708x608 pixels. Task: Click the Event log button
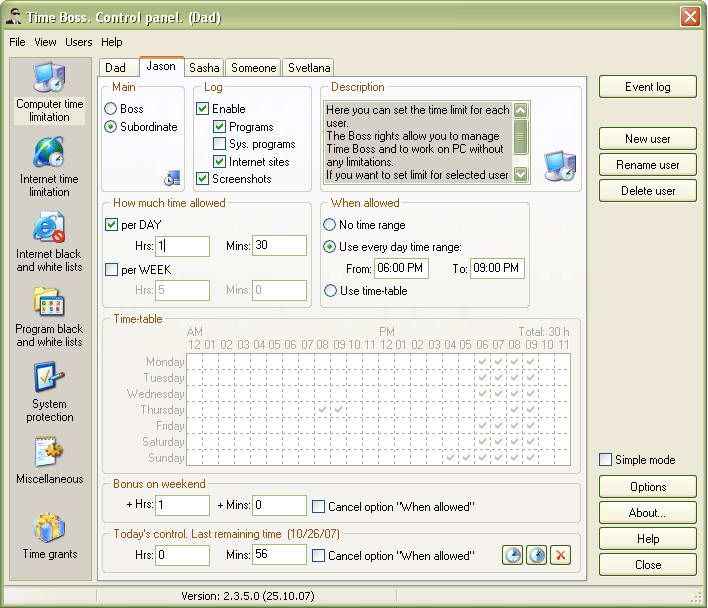(x=647, y=87)
